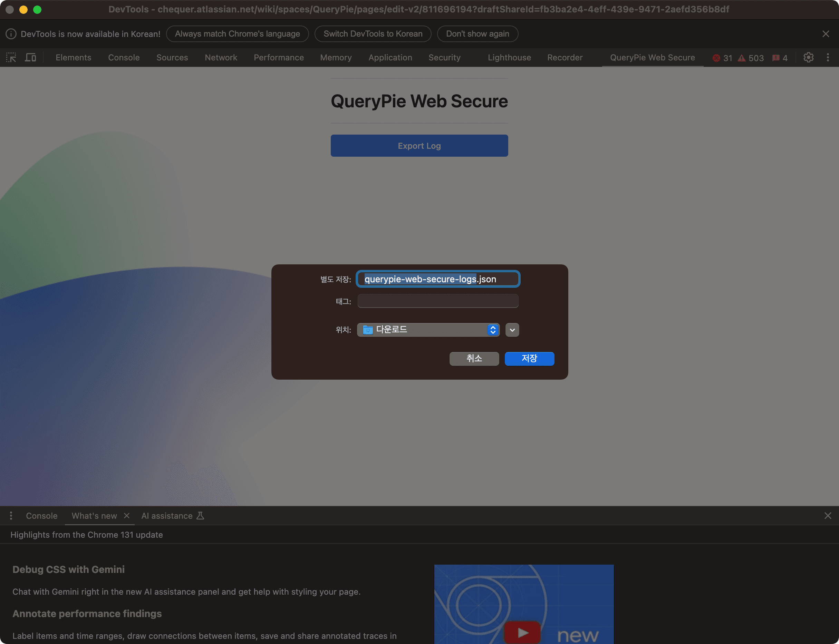Expand the save dialog with the chevron
This screenshot has width=839, height=644.
(x=512, y=330)
